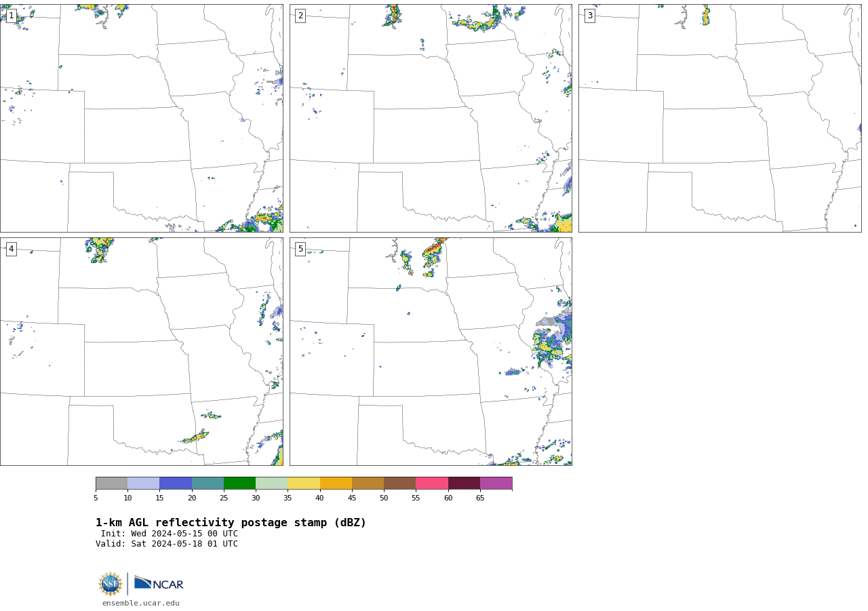Click the orange 40-45 dBZ swatch
The height and width of the screenshot is (611, 868).
pos(336,484)
